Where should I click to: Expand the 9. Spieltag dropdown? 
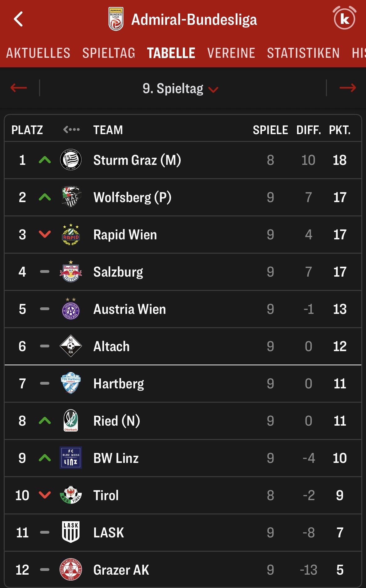[x=180, y=89]
